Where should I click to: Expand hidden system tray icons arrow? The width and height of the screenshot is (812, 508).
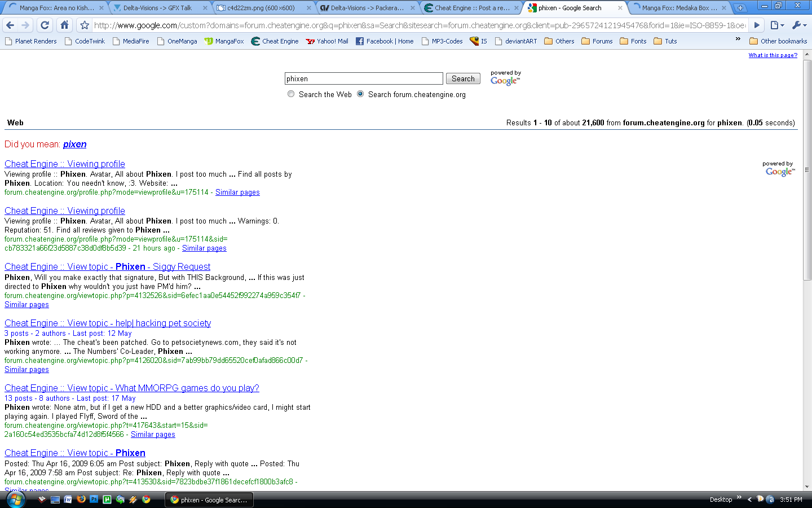(749, 500)
